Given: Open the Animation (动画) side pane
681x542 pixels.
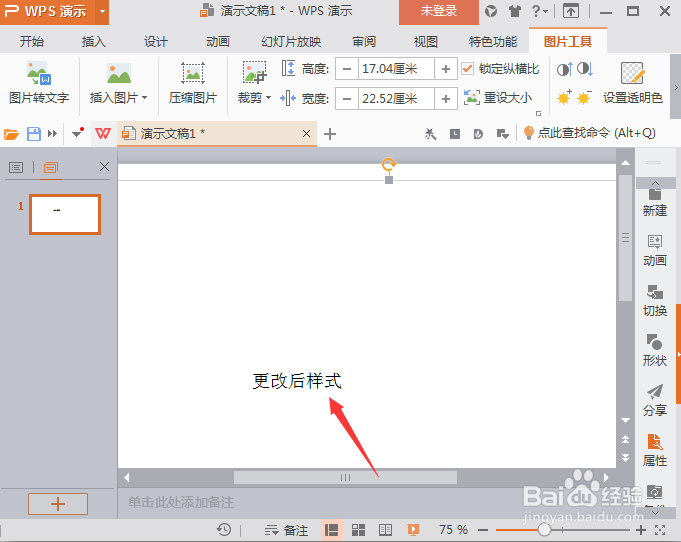Looking at the screenshot, I should (655, 251).
